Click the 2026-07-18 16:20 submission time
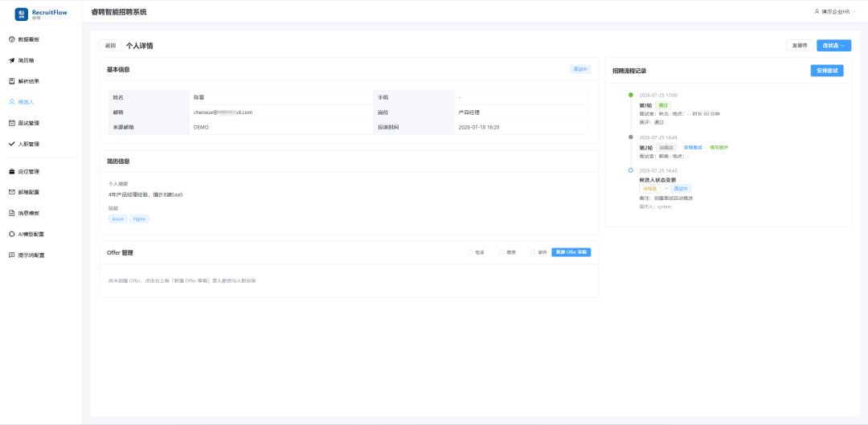Screen dimensions: 868x425 click(x=479, y=127)
